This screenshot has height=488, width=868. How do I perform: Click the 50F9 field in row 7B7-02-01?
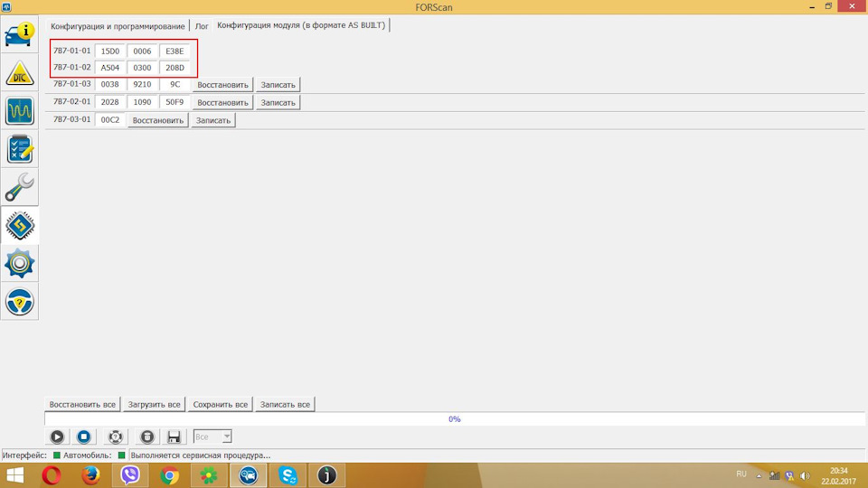pyautogui.click(x=175, y=102)
